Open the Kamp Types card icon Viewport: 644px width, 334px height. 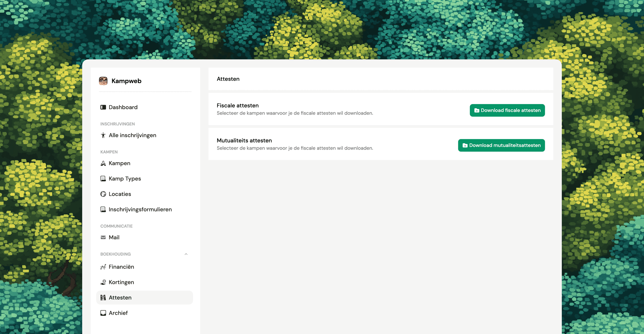click(103, 178)
